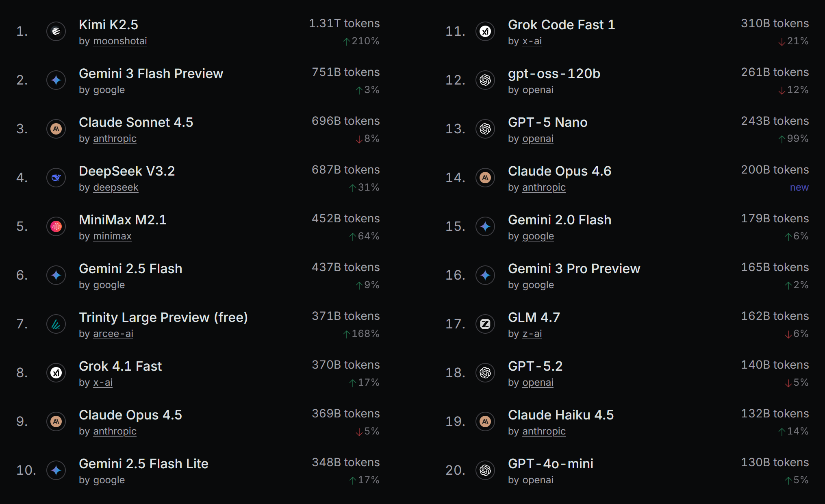Image resolution: width=825 pixels, height=504 pixels.
Task: Open the arcee-ai author link
Action: coord(113,334)
